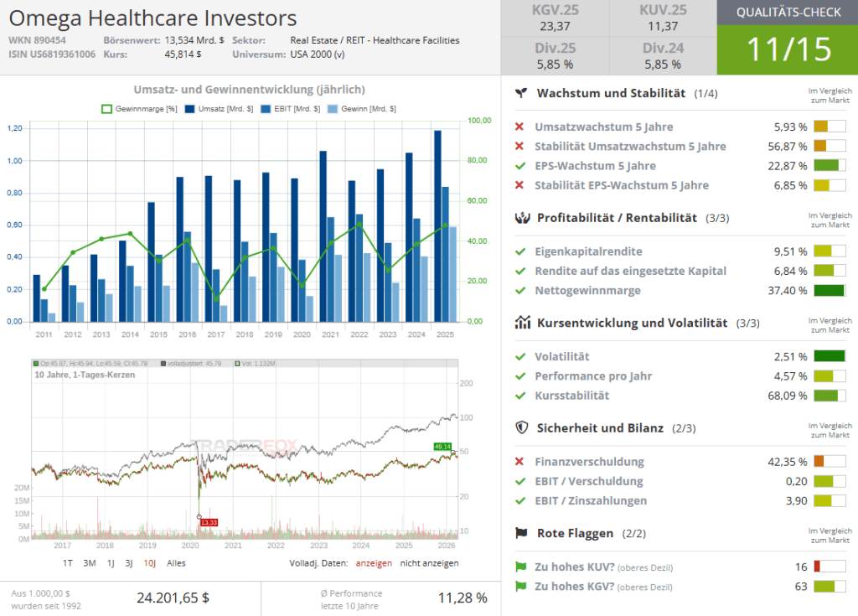Click the green checkmark beside Nettogewinnmarge
Screen dimensions: 858x616
(520, 291)
